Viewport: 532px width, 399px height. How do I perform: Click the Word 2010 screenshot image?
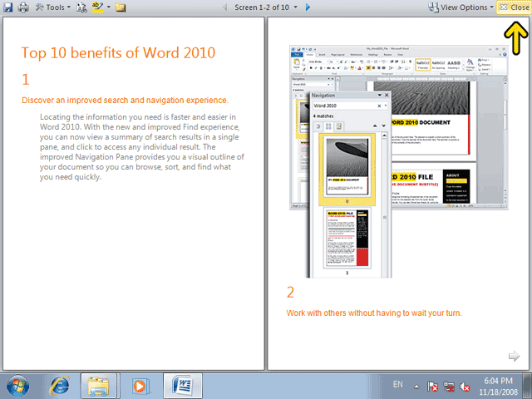[x=399, y=161]
